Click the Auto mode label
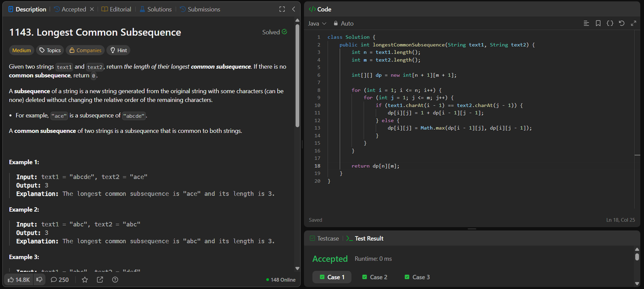Viewport: 644px width, 289px height. point(347,24)
